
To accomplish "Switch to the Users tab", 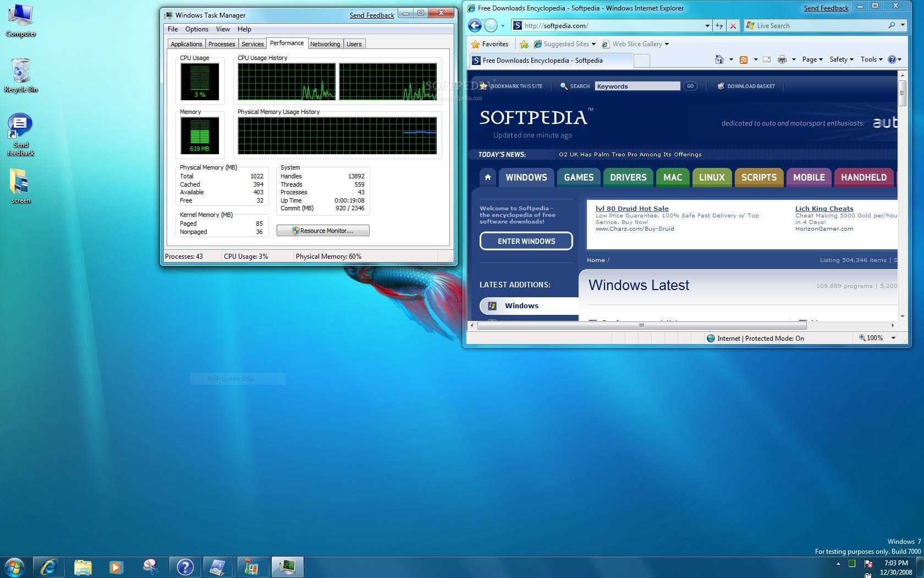I will (354, 44).
